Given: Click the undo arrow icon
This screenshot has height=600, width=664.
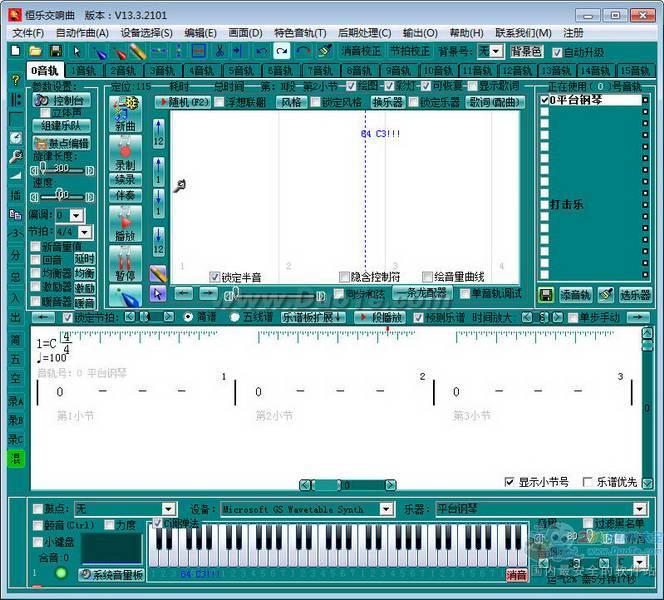Looking at the screenshot, I should click(x=261, y=51).
